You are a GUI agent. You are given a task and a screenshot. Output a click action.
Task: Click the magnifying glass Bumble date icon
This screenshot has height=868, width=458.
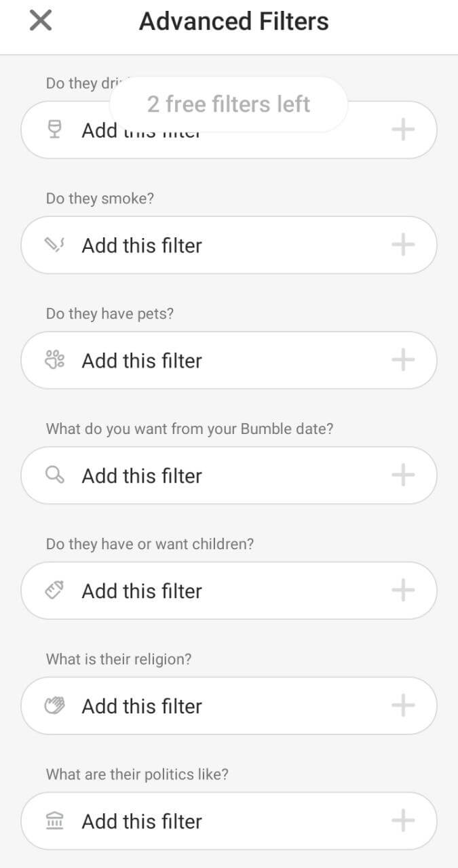[x=54, y=475]
